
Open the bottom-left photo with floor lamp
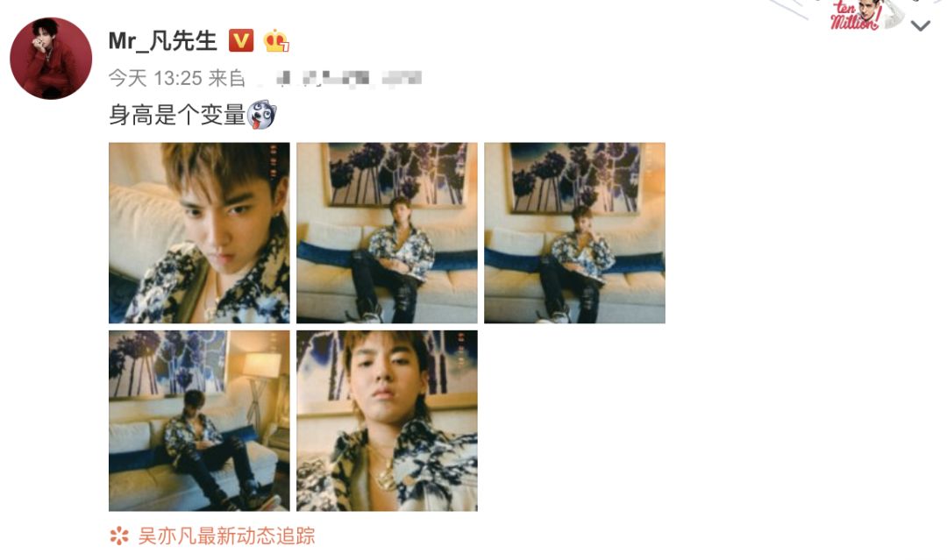199,421
